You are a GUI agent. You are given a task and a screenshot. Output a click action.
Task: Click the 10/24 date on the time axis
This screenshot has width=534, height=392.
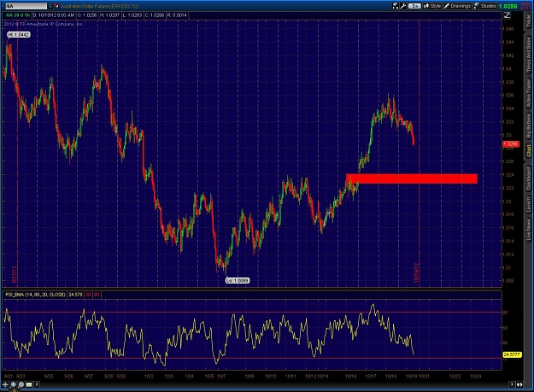pos(475,376)
